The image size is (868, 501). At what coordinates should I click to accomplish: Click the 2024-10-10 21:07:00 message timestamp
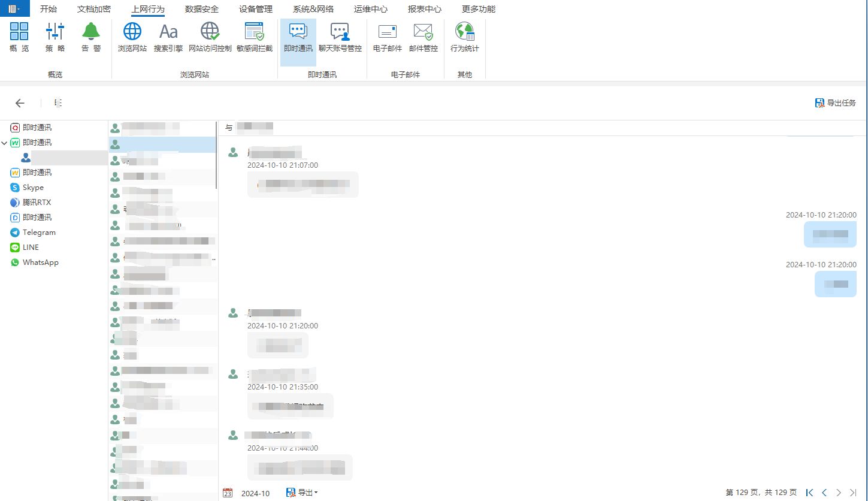pyautogui.click(x=283, y=165)
